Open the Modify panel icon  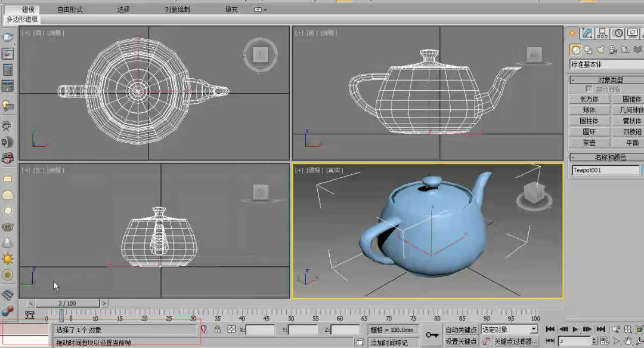[x=587, y=33]
